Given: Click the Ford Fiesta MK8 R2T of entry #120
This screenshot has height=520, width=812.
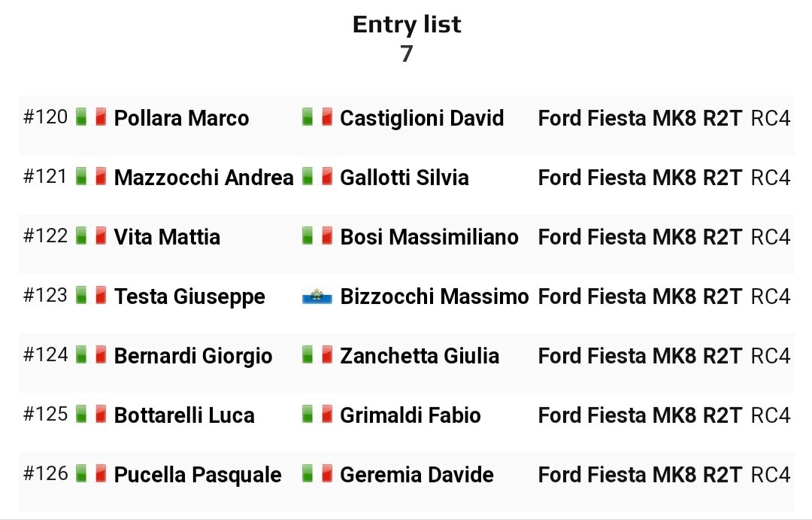Looking at the screenshot, I should point(640,118).
